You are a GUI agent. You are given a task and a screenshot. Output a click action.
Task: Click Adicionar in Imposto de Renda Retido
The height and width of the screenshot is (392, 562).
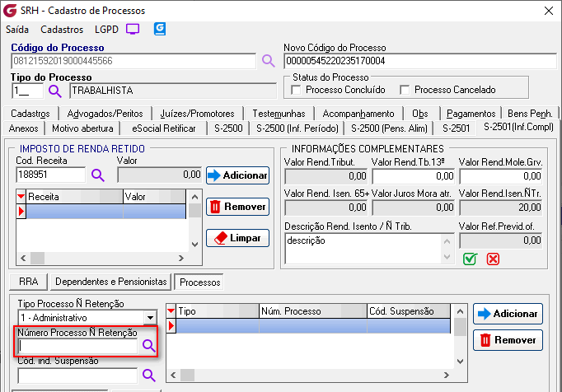click(x=237, y=175)
